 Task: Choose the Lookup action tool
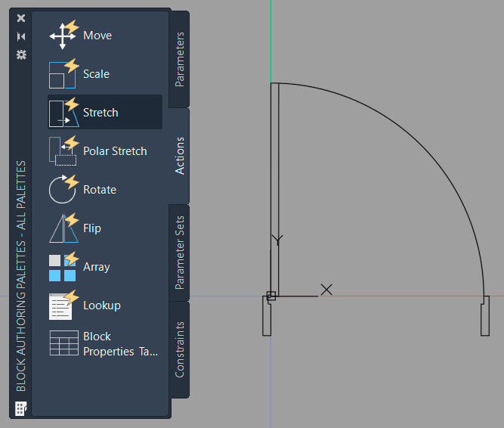tap(101, 305)
